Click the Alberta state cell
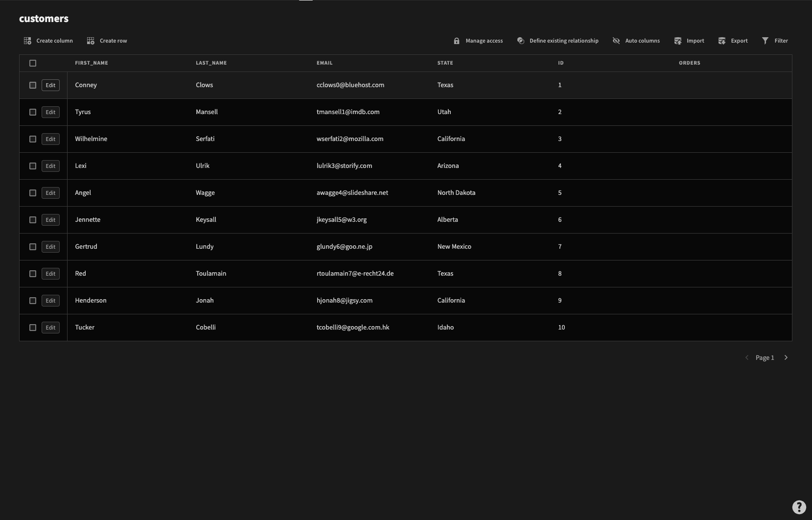Viewport: 812px width, 520px height. pos(447,219)
